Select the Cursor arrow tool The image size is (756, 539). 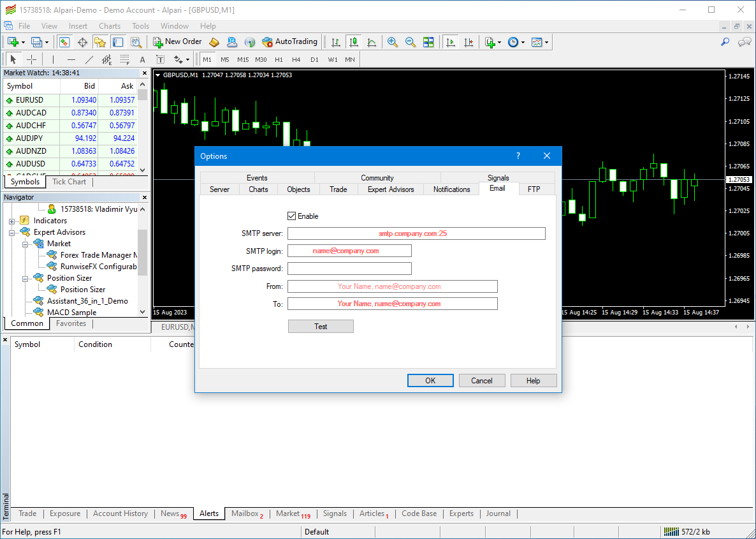(x=13, y=59)
